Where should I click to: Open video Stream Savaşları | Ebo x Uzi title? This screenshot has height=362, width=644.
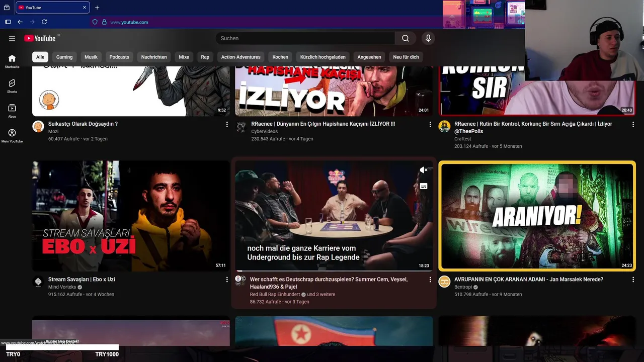pos(82,279)
